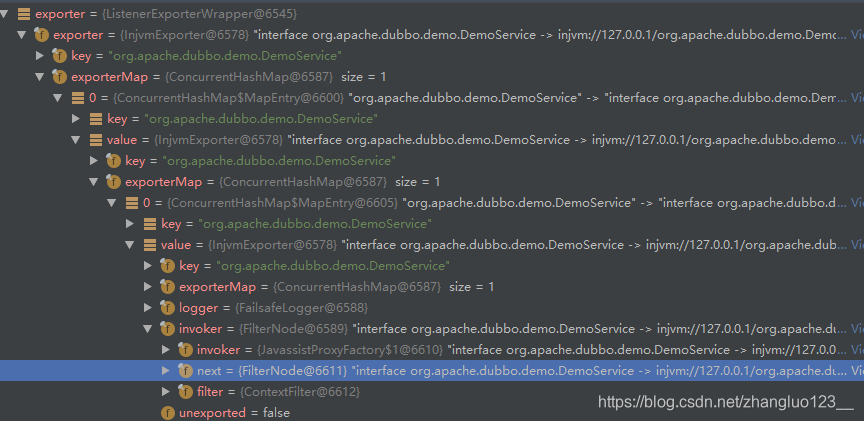Open View link on next FilterNode@6611 row
The height and width of the screenshot is (421, 864).
(857, 371)
